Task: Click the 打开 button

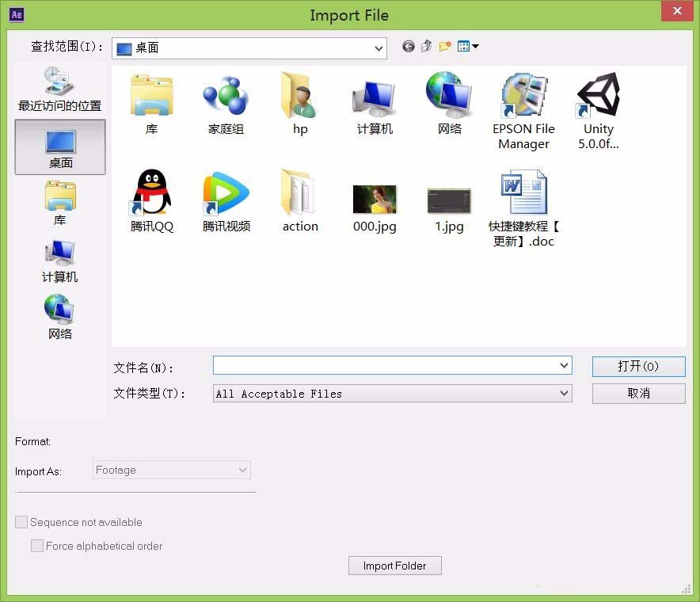Action: pos(638,366)
